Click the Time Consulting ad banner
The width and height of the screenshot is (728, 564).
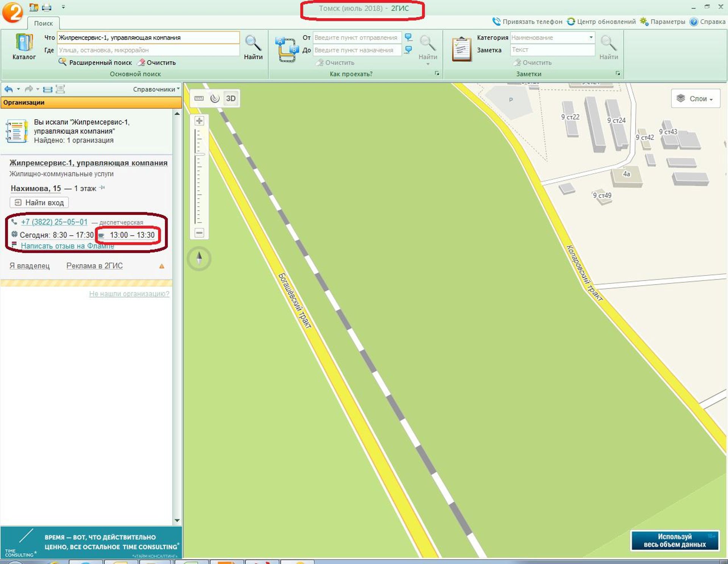[91, 542]
